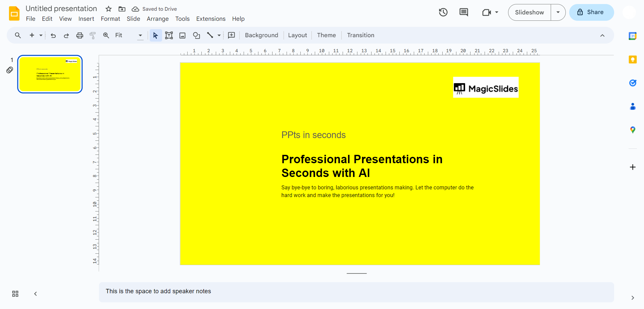The width and height of the screenshot is (644, 309).
Task: Open the Insert menu
Action: (86, 19)
